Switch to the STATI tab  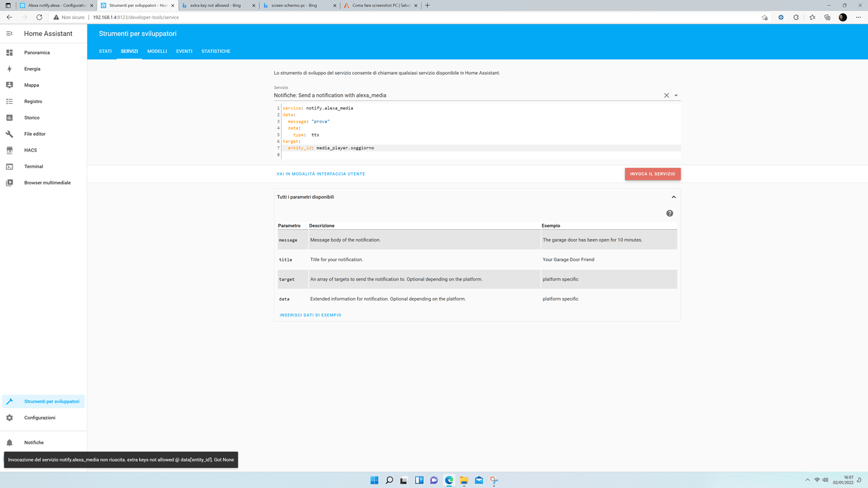[x=105, y=51]
